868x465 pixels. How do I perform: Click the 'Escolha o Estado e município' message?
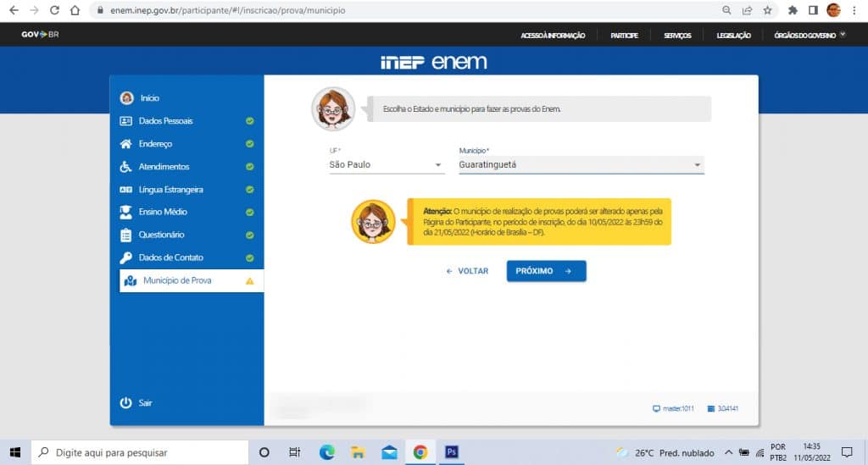(471, 109)
